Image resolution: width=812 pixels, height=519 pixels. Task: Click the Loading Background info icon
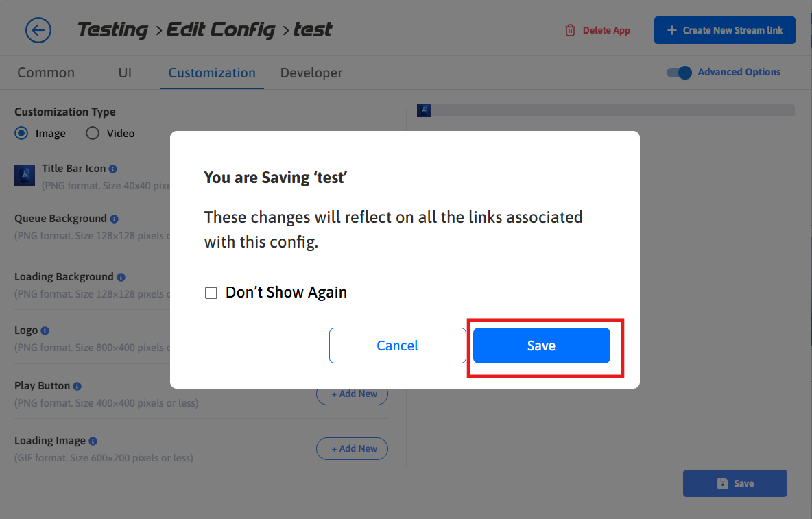click(121, 277)
